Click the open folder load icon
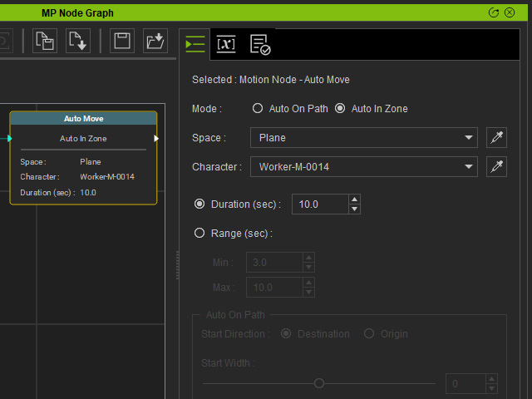Screen dimensions: 532x399 [155, 41]
